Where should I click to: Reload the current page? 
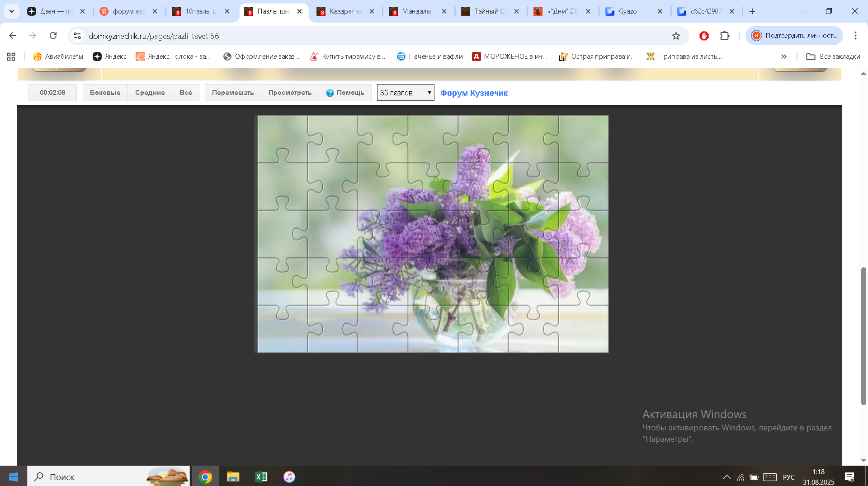(53, 36)
